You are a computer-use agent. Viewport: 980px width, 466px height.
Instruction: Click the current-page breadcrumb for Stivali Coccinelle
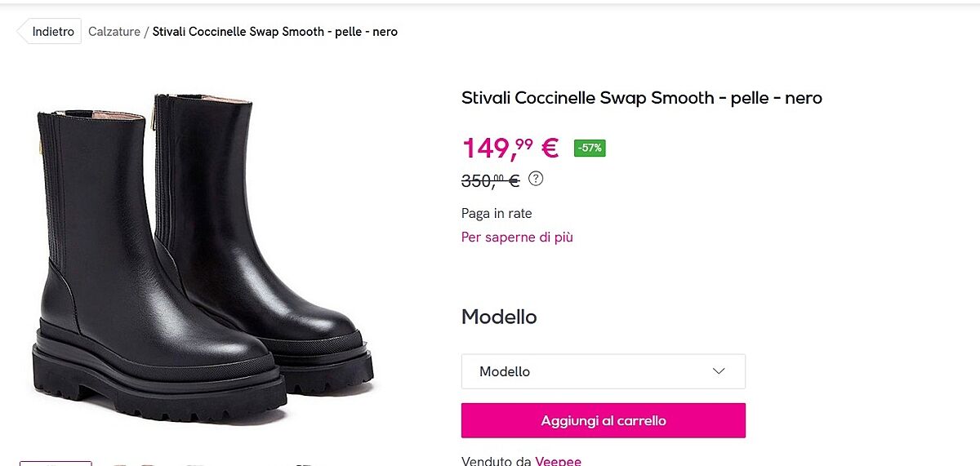(x=274, y=32)
